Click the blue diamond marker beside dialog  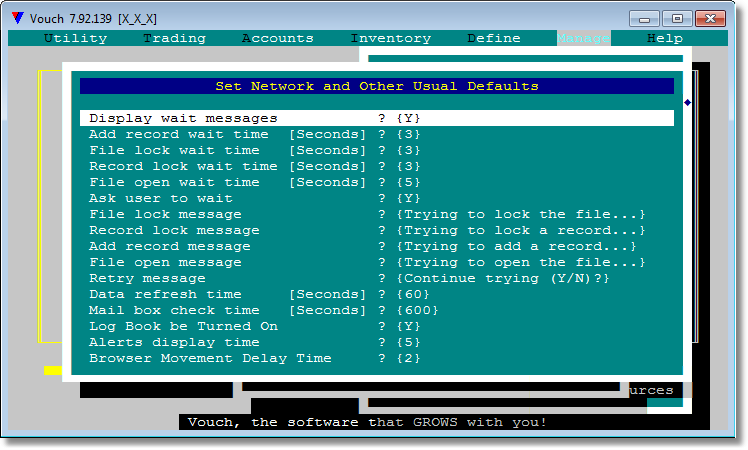(x=687, y=103)
